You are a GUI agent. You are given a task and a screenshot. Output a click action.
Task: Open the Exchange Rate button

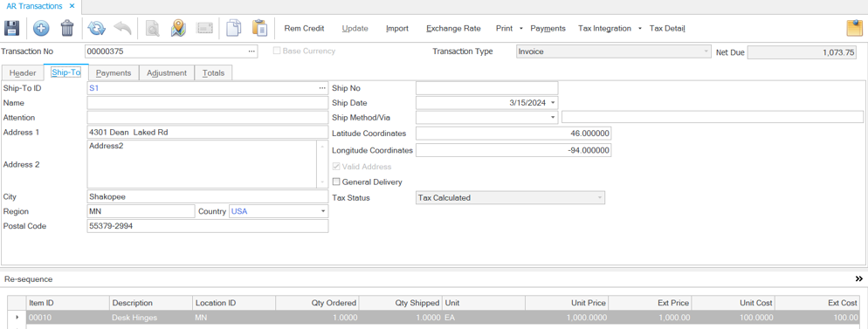coord(453,28)
